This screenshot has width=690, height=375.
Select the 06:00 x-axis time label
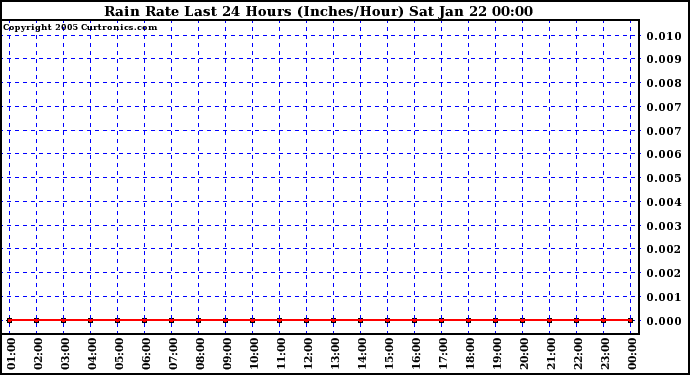[146, 354]
